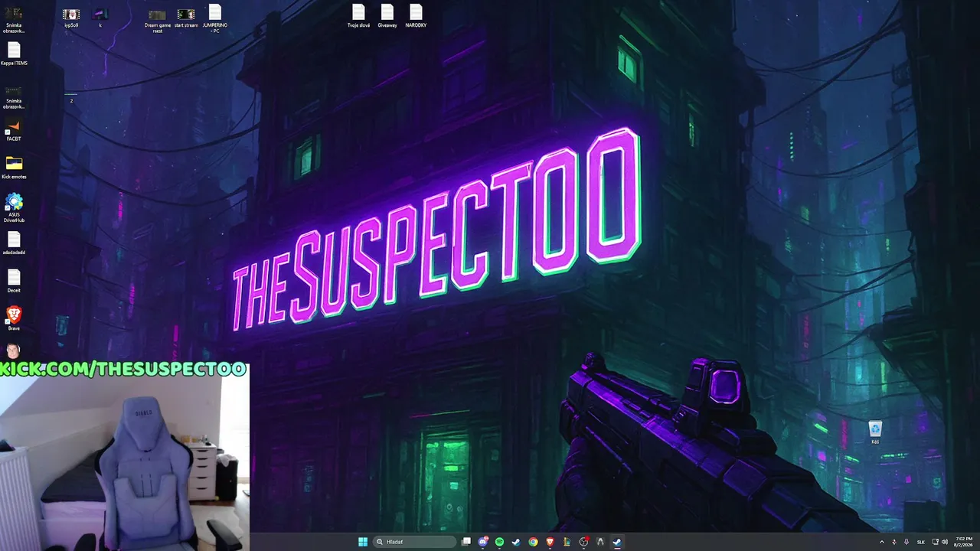980x551 pixels.
Task: Select the adadadadd text file
Action: coord(14,243)
